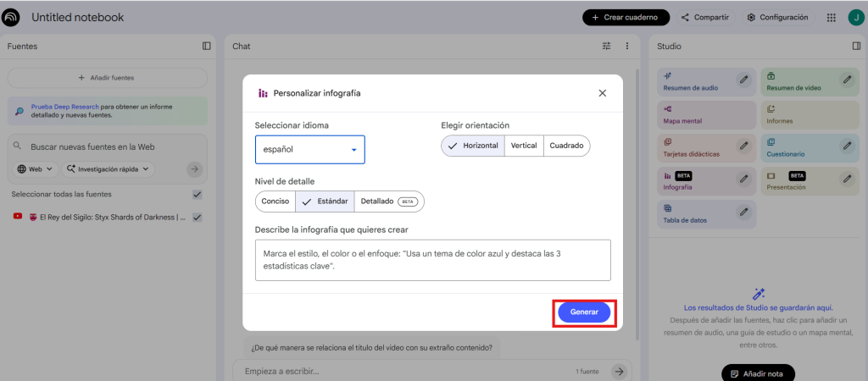Edit Resumen de audio pencil icon

(x=743, y=80)
